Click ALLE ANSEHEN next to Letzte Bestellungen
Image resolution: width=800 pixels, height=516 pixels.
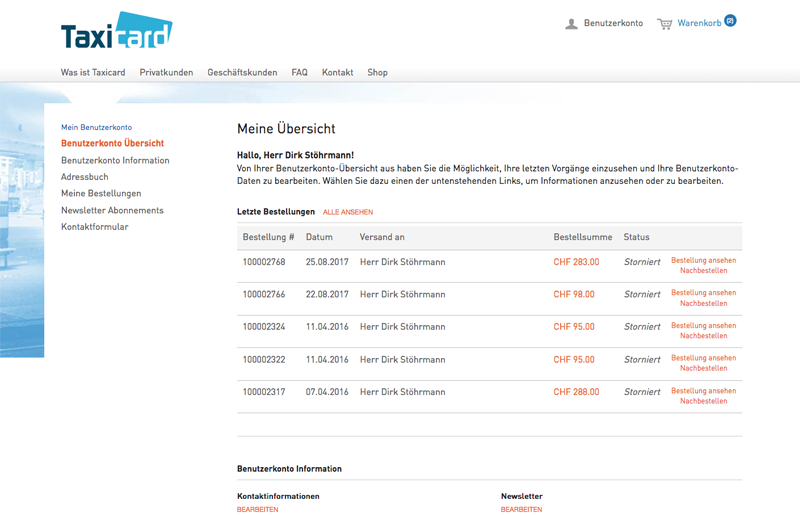pyautogui.click(x=348, y=213)
